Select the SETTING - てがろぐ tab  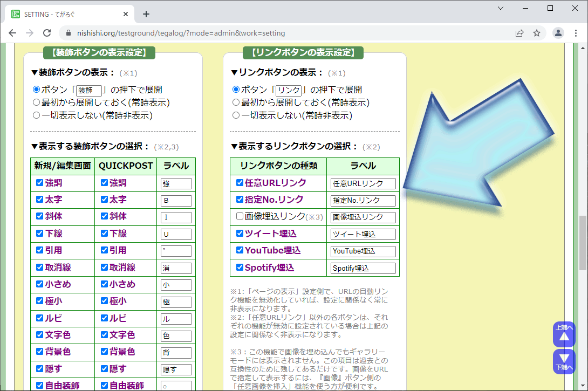pyautogui.click(x=70, y=14)
